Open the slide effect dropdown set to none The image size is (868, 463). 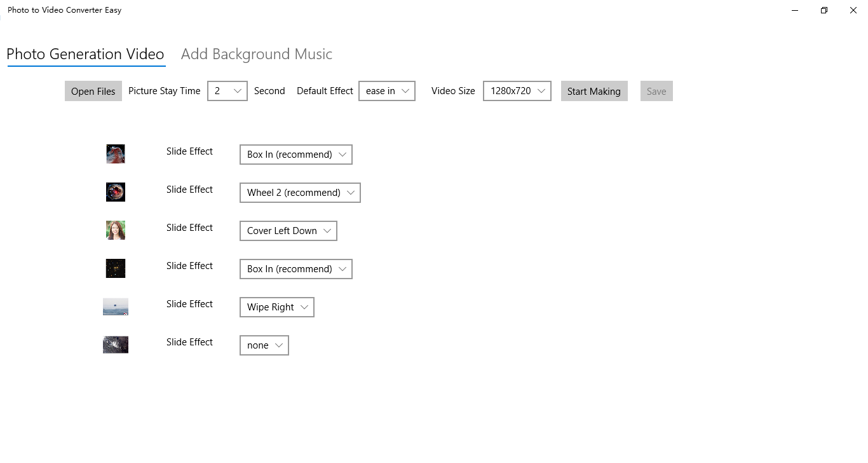coord(264,345)
